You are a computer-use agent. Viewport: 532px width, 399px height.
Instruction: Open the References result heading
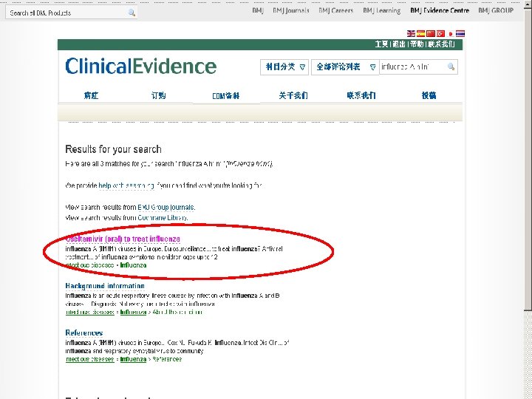pos(83,332)
